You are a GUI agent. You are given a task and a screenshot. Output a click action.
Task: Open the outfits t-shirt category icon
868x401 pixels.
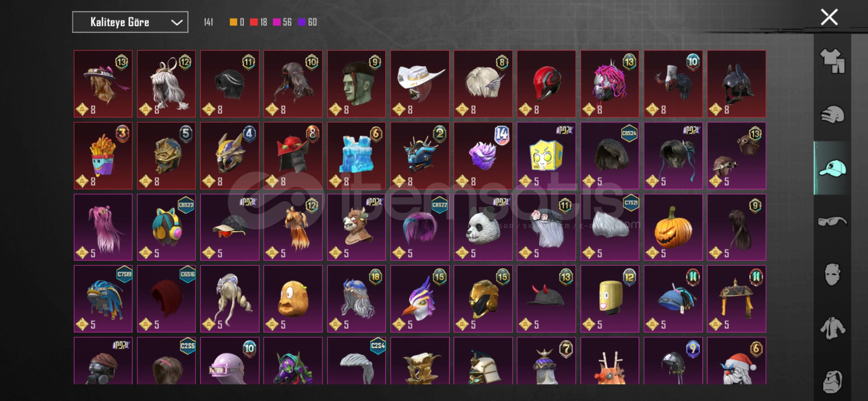(832, 61)
